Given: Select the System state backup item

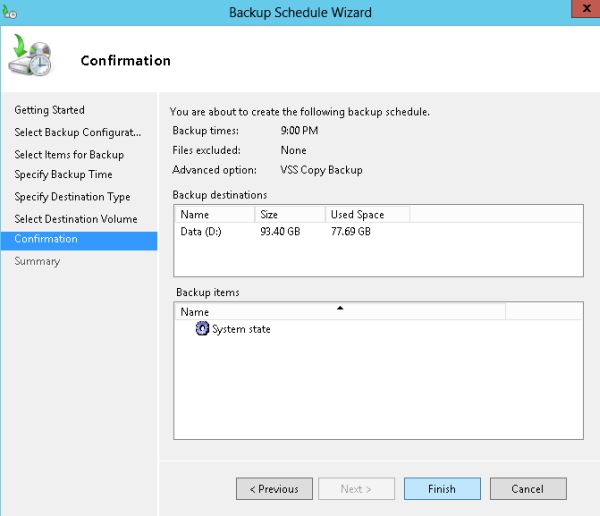Looking at the screenshot, I should pos(241,329).
